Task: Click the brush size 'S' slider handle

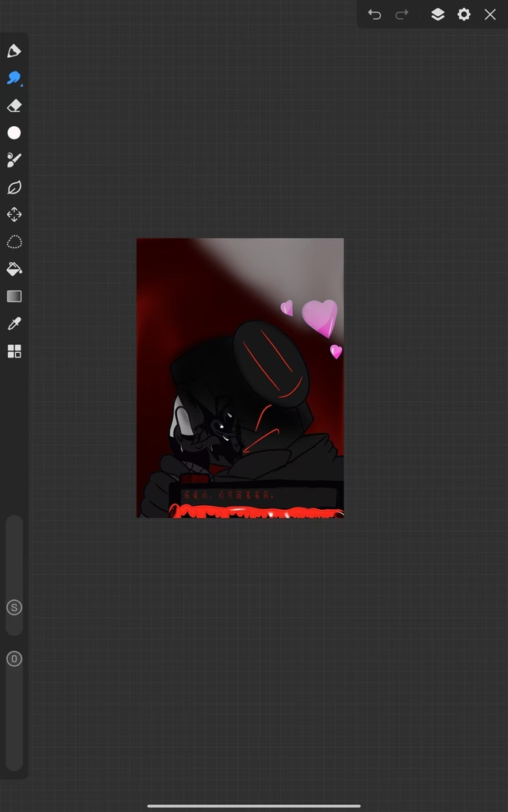Action: pyautogui.click(x=14, y=607)
